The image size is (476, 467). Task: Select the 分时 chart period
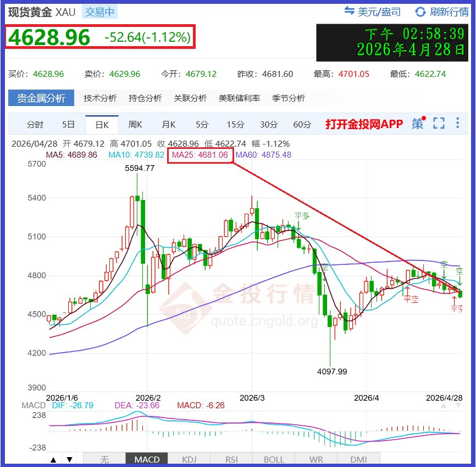tap(35, 124)
